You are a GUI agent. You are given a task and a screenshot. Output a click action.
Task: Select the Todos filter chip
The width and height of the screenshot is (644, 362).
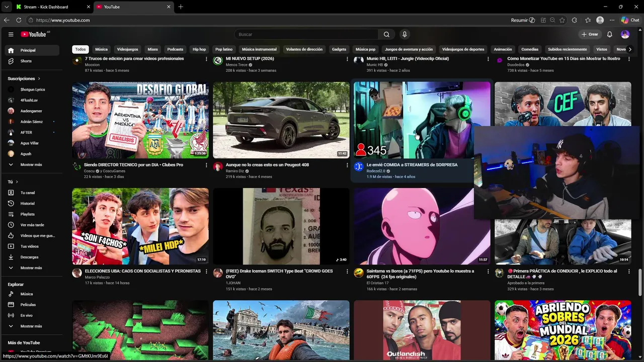(80, 49)
